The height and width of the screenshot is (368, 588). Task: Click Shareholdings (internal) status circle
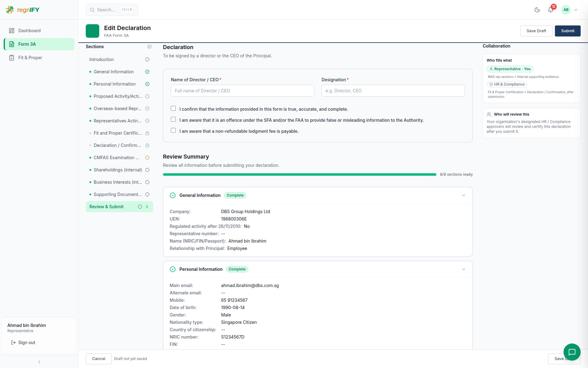click(x=147, y=170)
